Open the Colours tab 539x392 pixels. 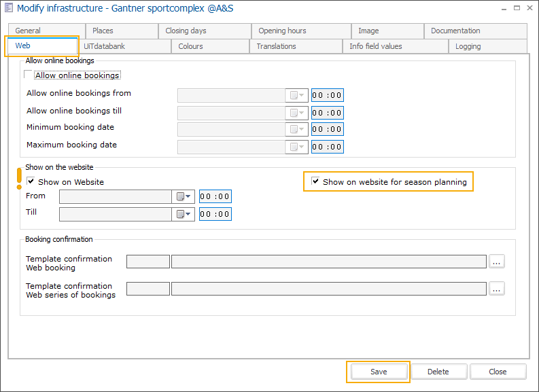(211, 46)
